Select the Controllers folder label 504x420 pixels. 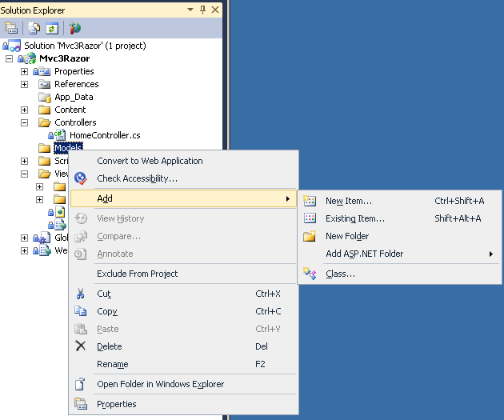[75, 122]
